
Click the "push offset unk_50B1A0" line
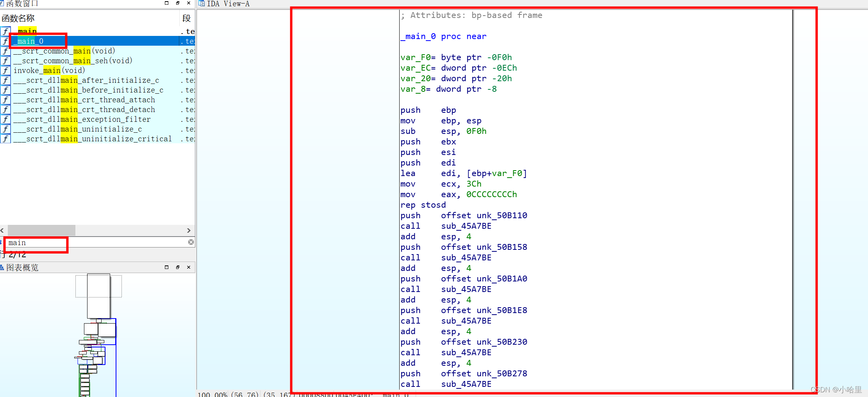(x=464, y=279)
